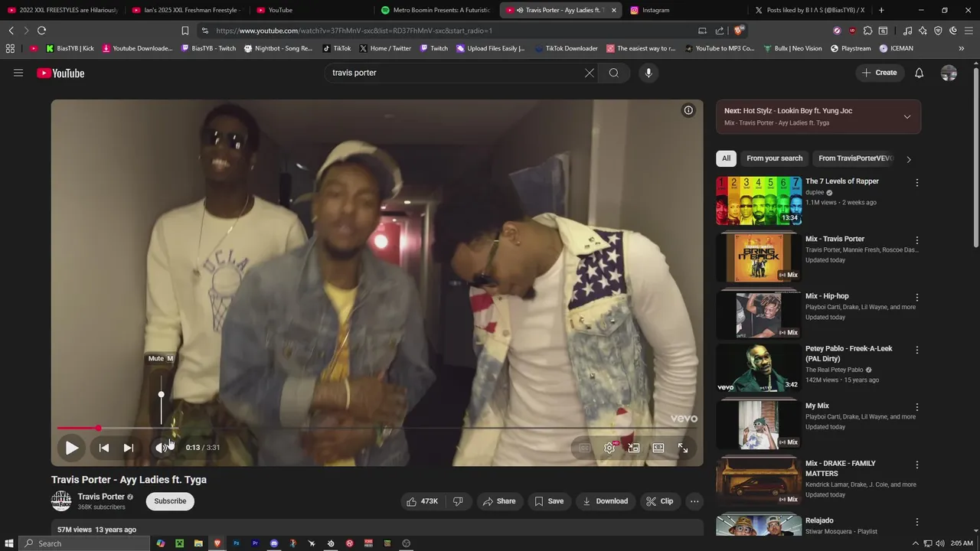This screenshot has height=551, width=980.
Task: Select the From your search chip
Action: click(x=775, y=158)
